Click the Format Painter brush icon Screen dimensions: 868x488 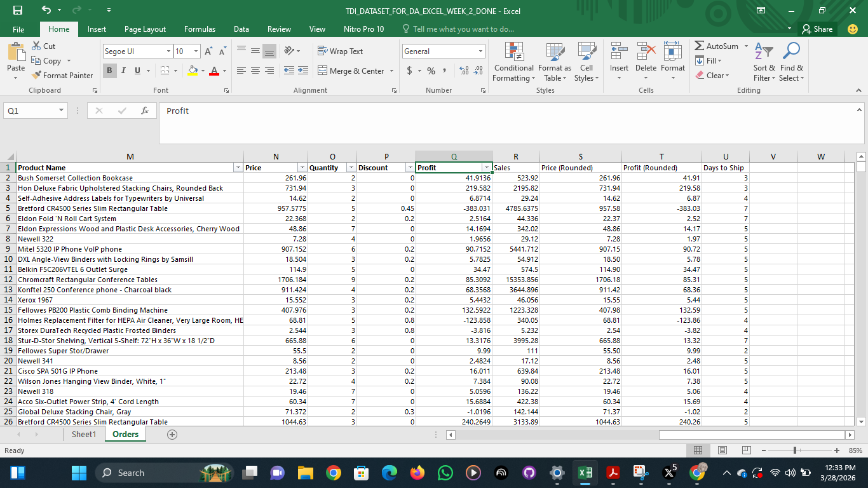[x=36, y=76]
